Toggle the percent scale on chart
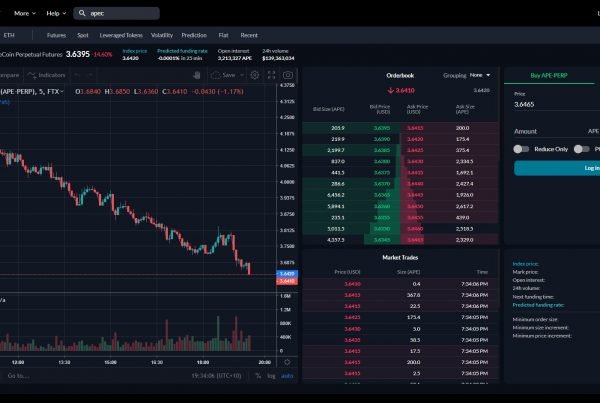Viewport: 600px width, 403px height. pyautogui.click(x=258, y=376)
